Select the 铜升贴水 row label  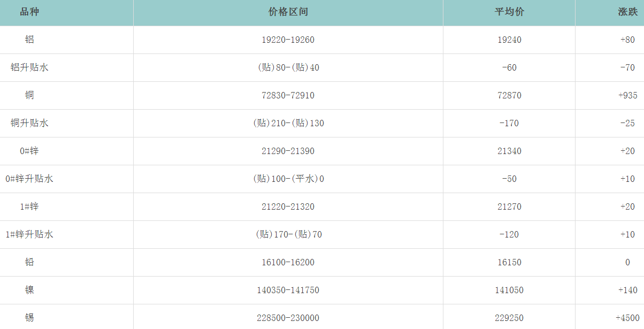pyautogui.click(x=29, y=123)
